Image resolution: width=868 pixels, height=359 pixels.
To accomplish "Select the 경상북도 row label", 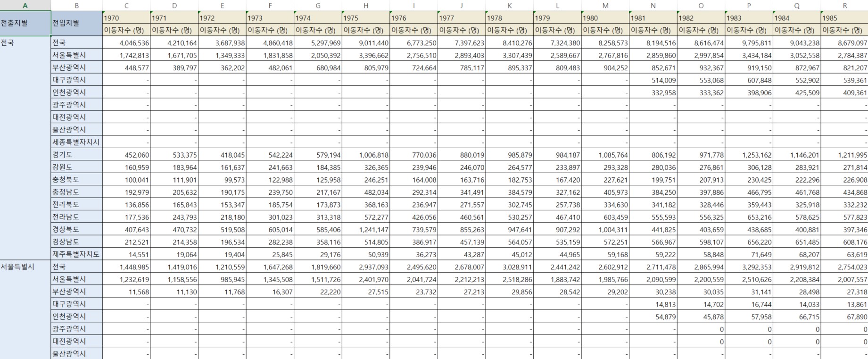I will click(77, 229).
